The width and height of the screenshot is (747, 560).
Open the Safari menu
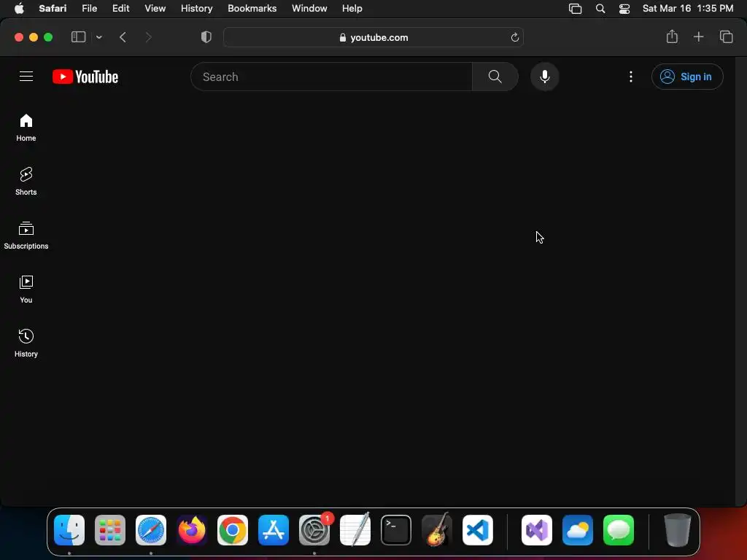coord(53,8)
